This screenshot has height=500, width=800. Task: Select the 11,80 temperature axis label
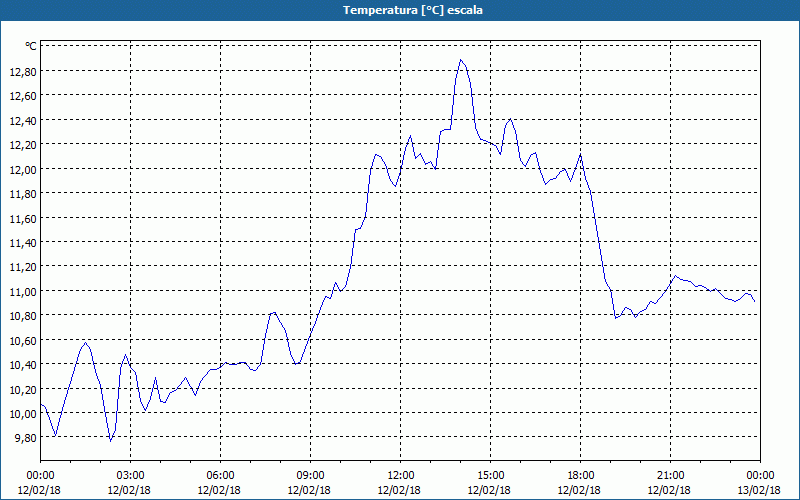pyautogui.click(x=23, y=194)
